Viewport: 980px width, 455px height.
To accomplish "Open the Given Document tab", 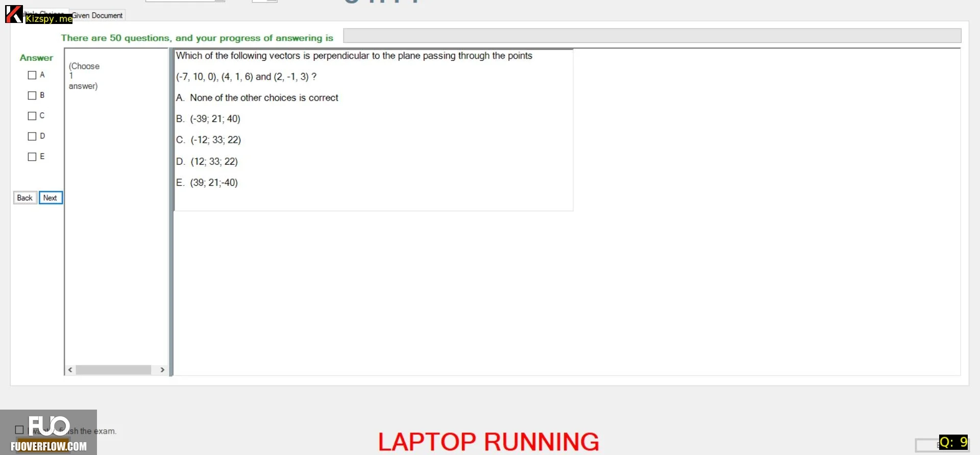I will tap(97, 15).
